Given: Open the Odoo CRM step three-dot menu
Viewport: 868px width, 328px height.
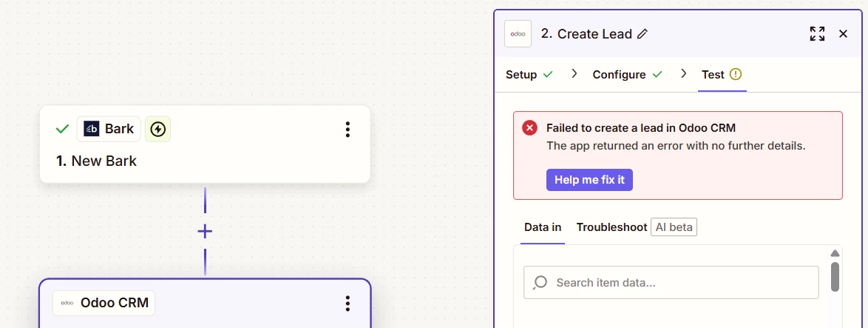Looking at the screenshot, I should pyautogui.click(x=347, y=303).
